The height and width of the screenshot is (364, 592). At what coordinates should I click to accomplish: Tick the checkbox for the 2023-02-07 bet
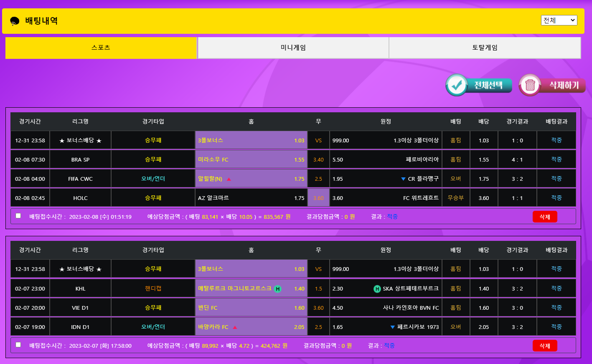point(18,345)
